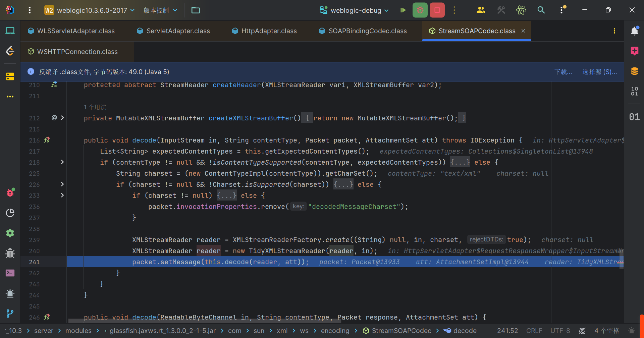Click the decode breadcrumb in the navigation bar

pyautogui.click(x=460, y=331)
